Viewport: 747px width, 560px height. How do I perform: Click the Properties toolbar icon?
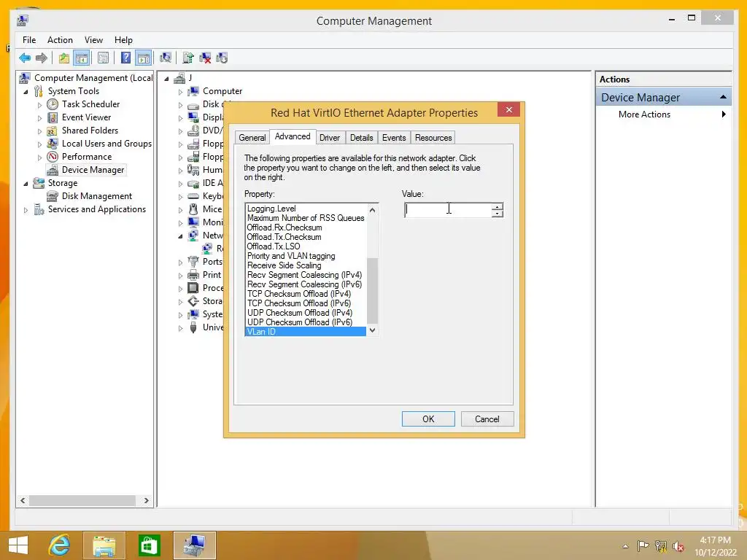103,58
